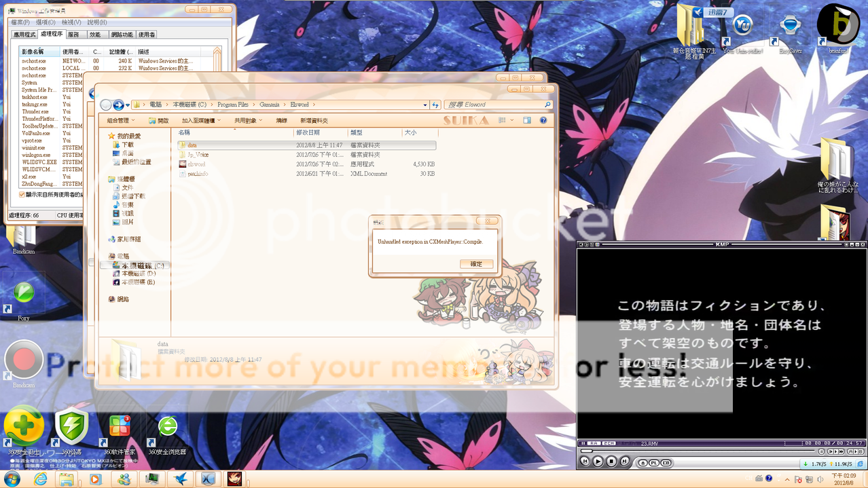
Task: Click the KMP stop button
Action: click(611, 462)
